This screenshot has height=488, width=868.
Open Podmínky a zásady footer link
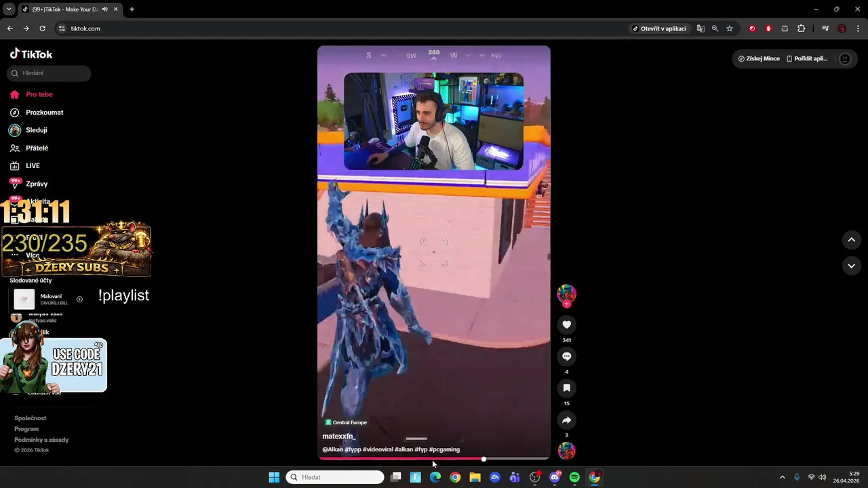(41, 440)
